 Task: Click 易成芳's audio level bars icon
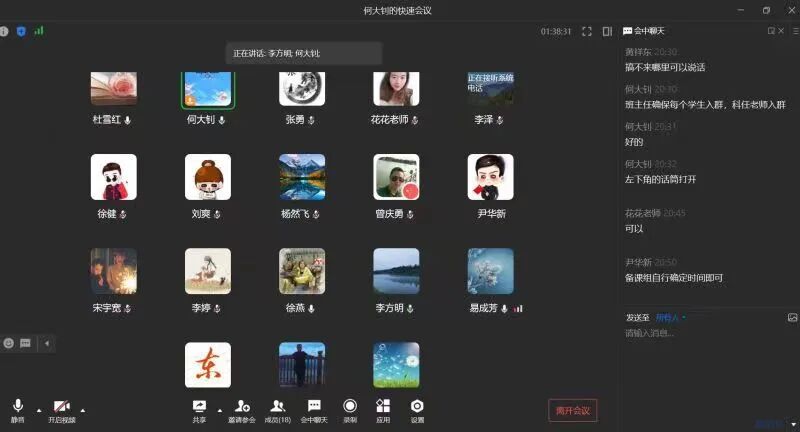coord(518,309)
